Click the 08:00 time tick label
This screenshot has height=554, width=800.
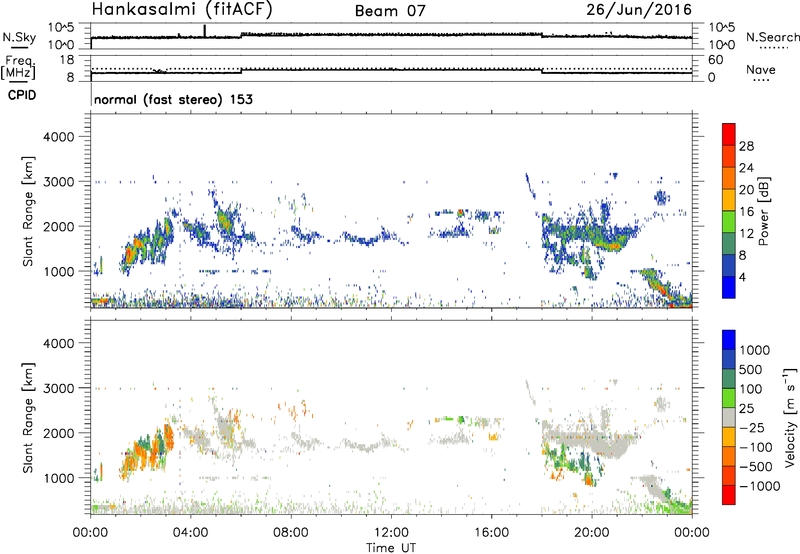291,533
